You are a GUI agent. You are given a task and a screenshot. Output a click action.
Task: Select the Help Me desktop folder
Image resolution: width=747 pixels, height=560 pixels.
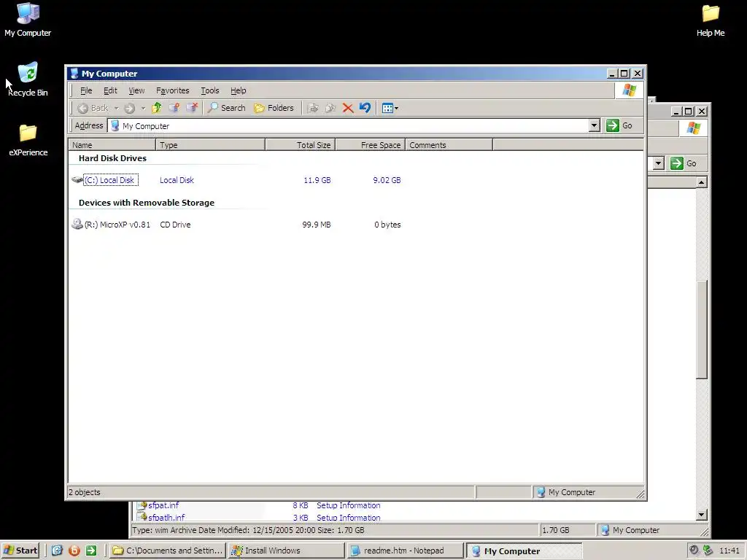(711, 21)
